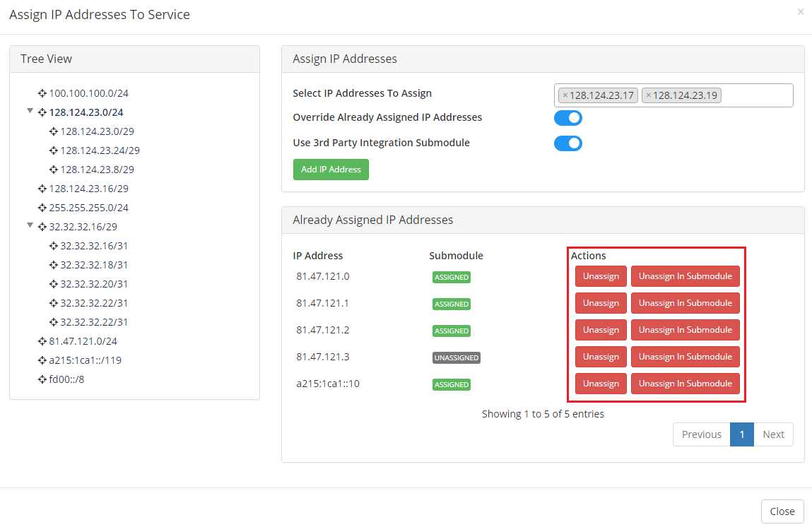Click the IP address 81.47.121.0 cell
The image size is (812, 527).
(323, 276)
